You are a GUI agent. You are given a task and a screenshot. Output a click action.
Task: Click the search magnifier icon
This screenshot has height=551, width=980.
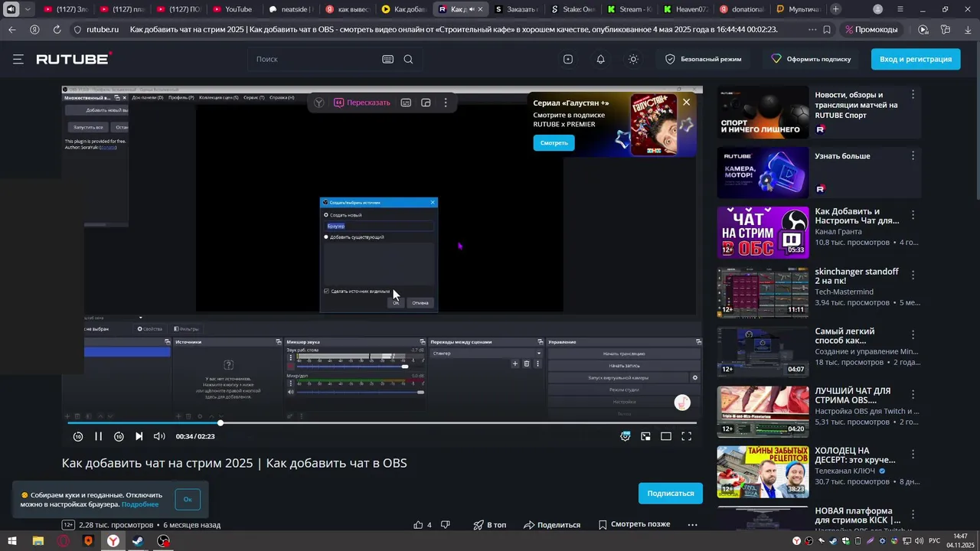(408, 59)
